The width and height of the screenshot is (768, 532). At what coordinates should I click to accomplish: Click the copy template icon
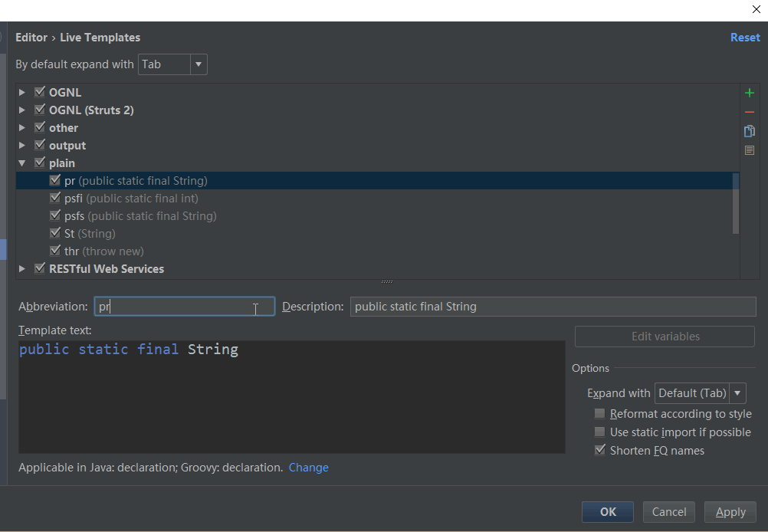click(x=749, y=131)
